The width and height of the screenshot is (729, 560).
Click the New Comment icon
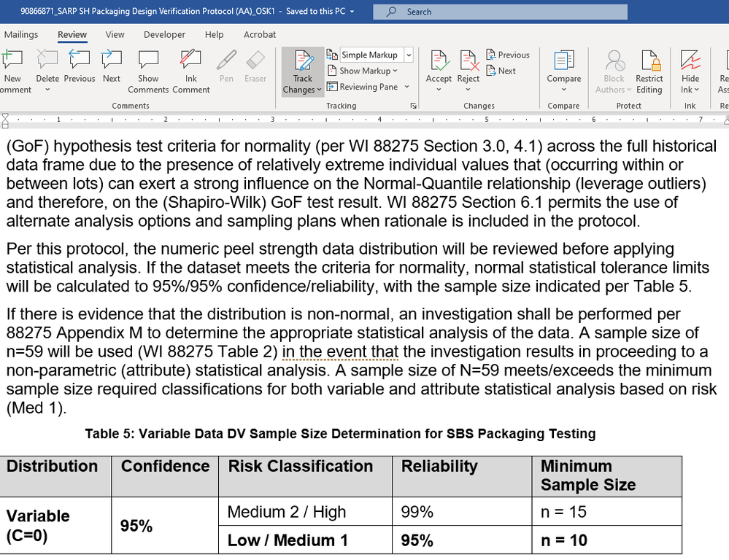12,60
